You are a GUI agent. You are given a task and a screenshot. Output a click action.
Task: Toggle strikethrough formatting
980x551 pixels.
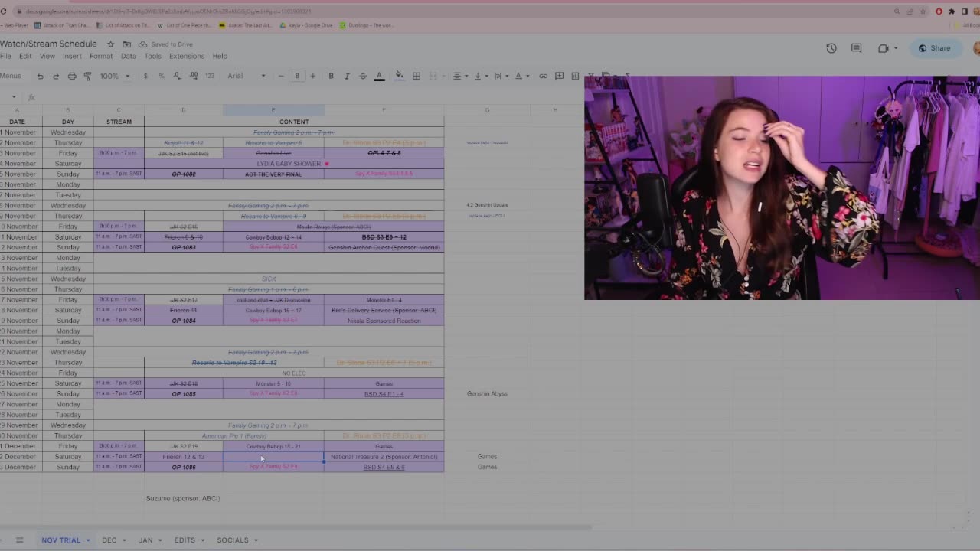(x=363, y=76)
